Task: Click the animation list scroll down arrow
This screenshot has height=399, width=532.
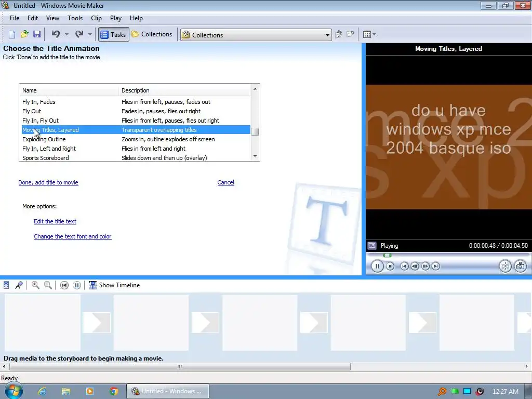Action: coord(255,156)
